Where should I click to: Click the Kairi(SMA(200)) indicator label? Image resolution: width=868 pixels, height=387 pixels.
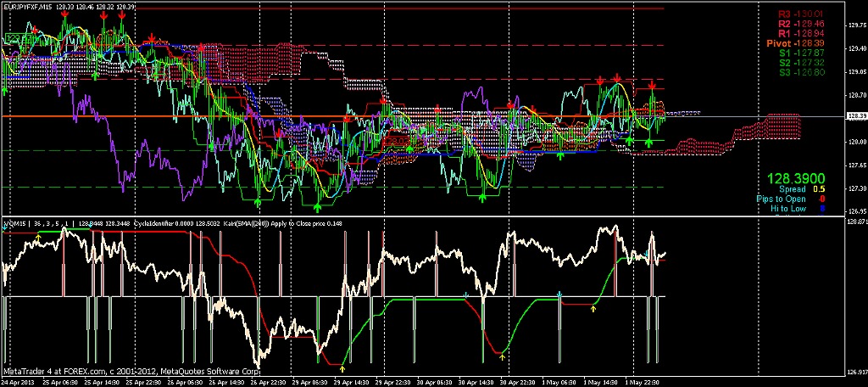point(247,223)
